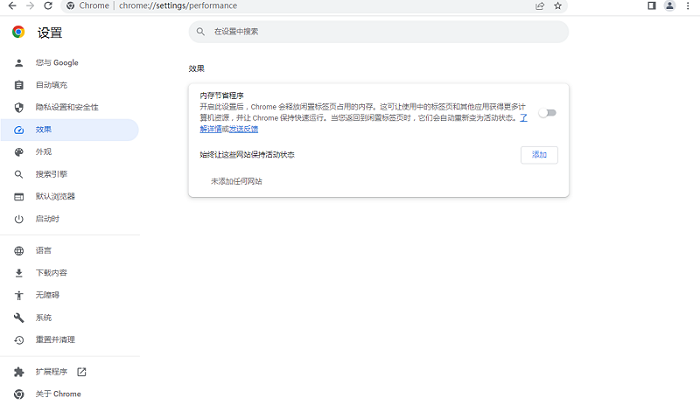This screenshot has width=700, height=400.
Task: Click the 在设置中搜索 search field
Action: [378, 32]
